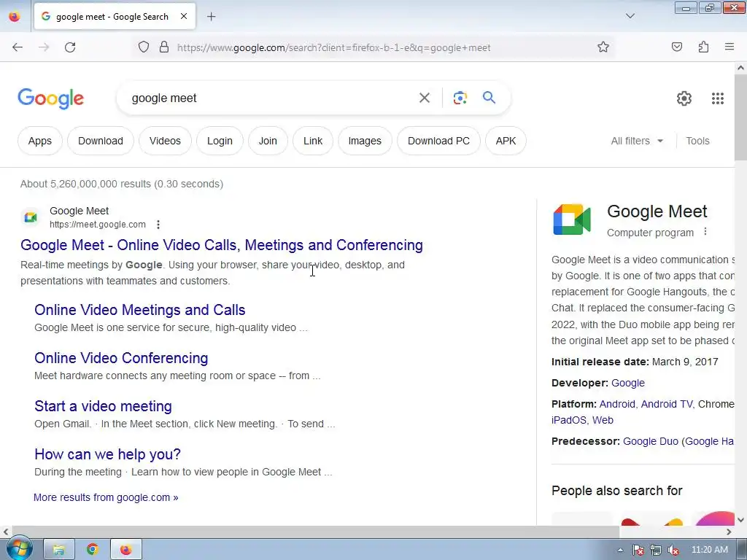The height and width of the screenshot is (560, 747).
Task: Open the Tools option
Action: (697, 141)
